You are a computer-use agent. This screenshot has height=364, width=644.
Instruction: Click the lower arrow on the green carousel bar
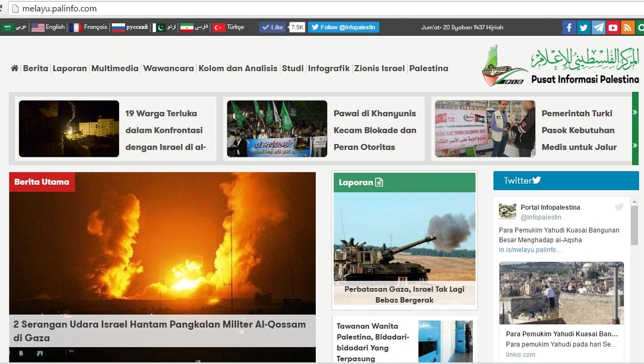click(635, 145)
